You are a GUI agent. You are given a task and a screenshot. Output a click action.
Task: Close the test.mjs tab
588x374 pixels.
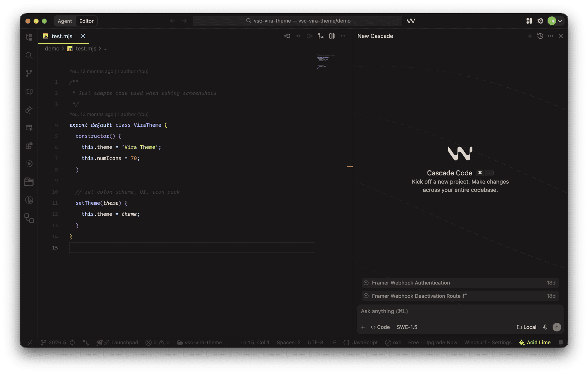coord(83,36)
